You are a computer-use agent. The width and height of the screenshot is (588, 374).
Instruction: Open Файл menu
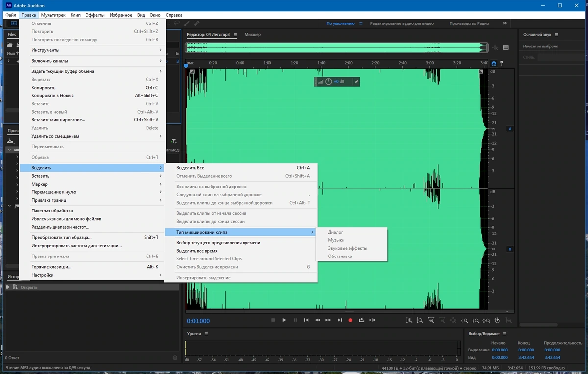click(11, 15)
